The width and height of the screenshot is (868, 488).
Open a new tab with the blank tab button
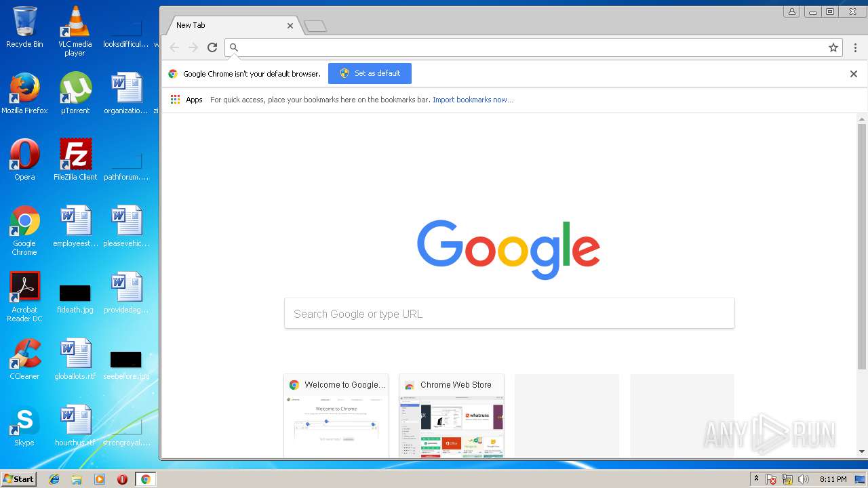[315, 26]
